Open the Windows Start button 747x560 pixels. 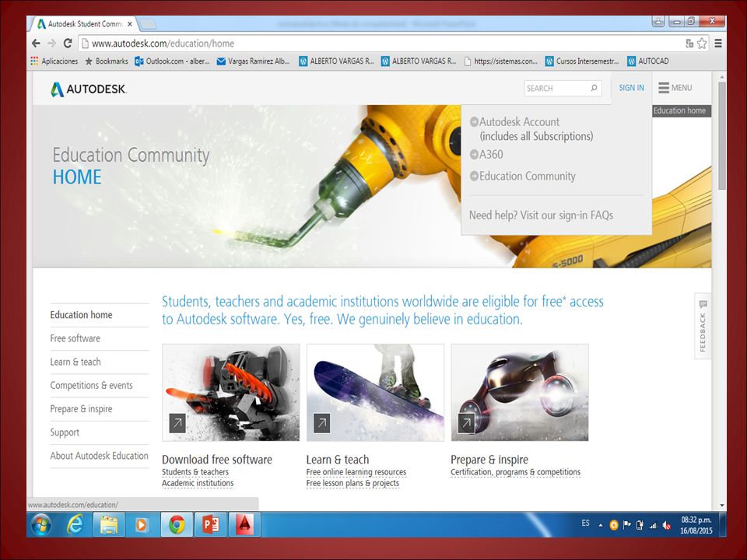point(41,525)
